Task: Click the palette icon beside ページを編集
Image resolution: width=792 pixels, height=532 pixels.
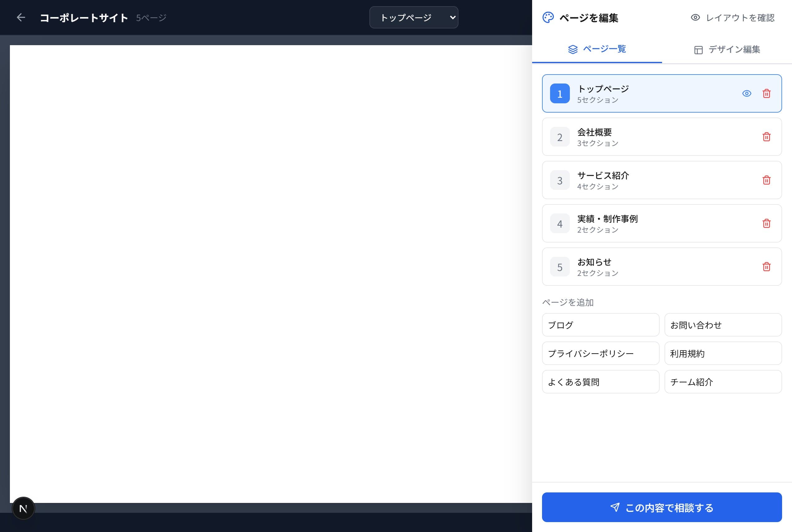Action: (x=548, y=17)
